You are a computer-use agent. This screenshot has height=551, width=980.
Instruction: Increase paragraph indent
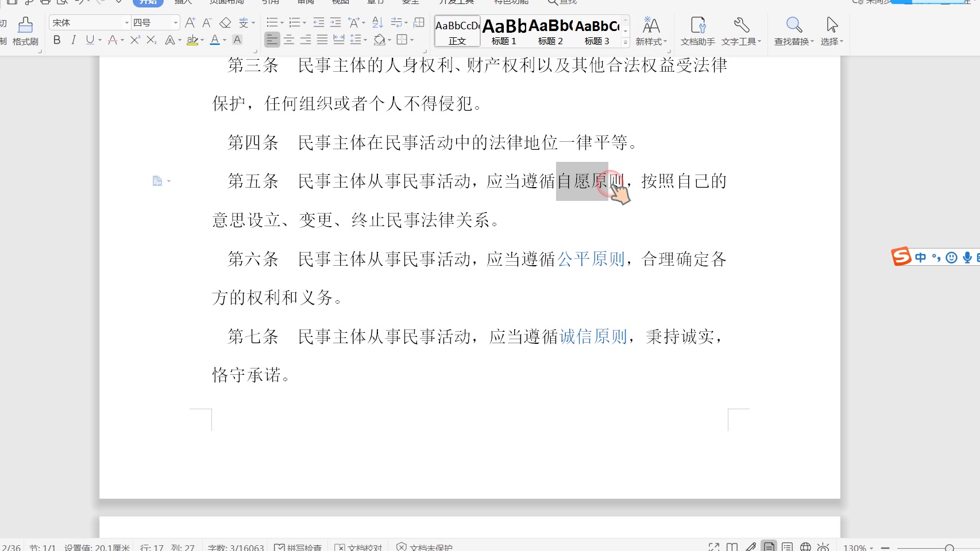click(335, 22)
